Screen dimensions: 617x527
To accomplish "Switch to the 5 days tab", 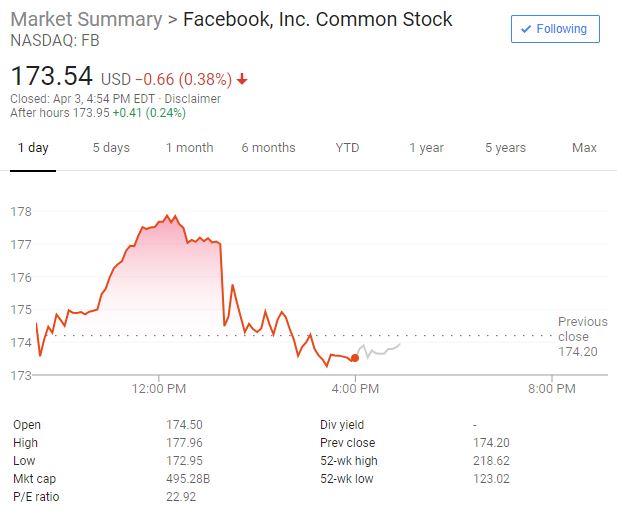I will 111,148.
